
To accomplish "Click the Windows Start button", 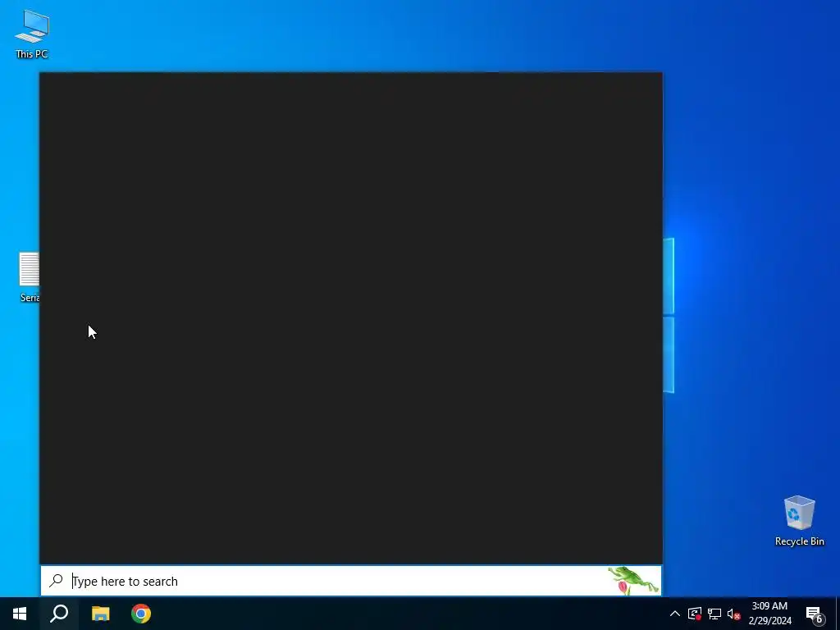I will point(20,614).
